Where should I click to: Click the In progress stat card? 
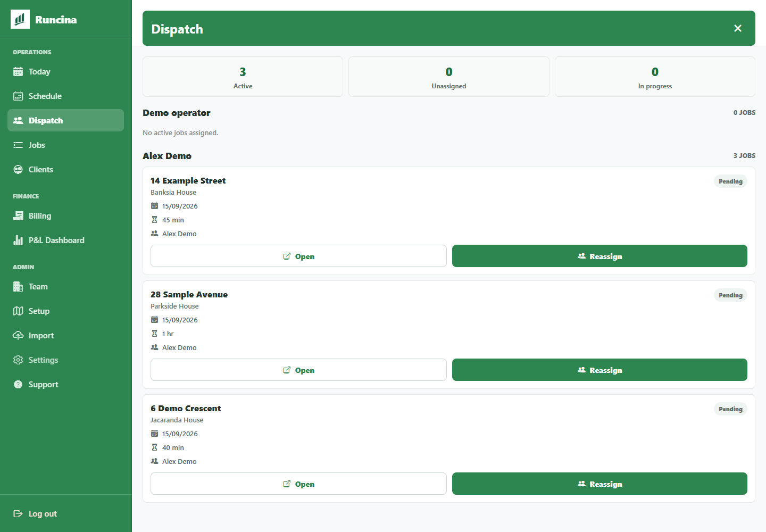(655, 77)
